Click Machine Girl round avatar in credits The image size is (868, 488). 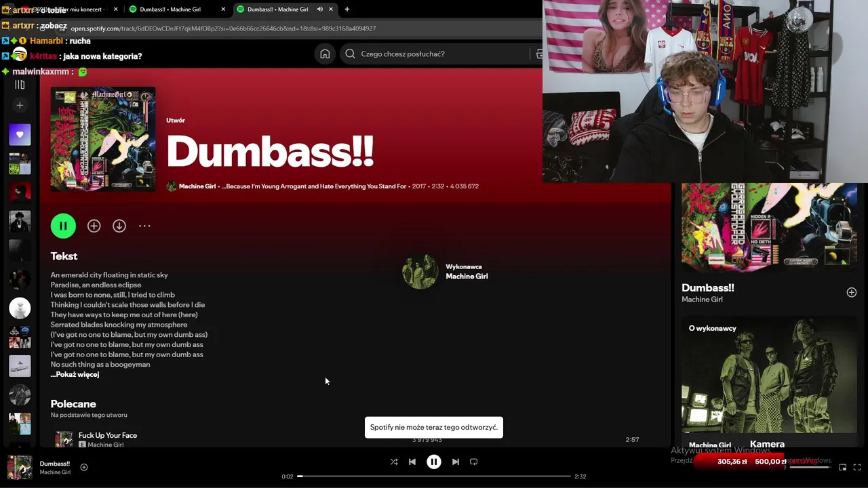click(x=420, y=272)
